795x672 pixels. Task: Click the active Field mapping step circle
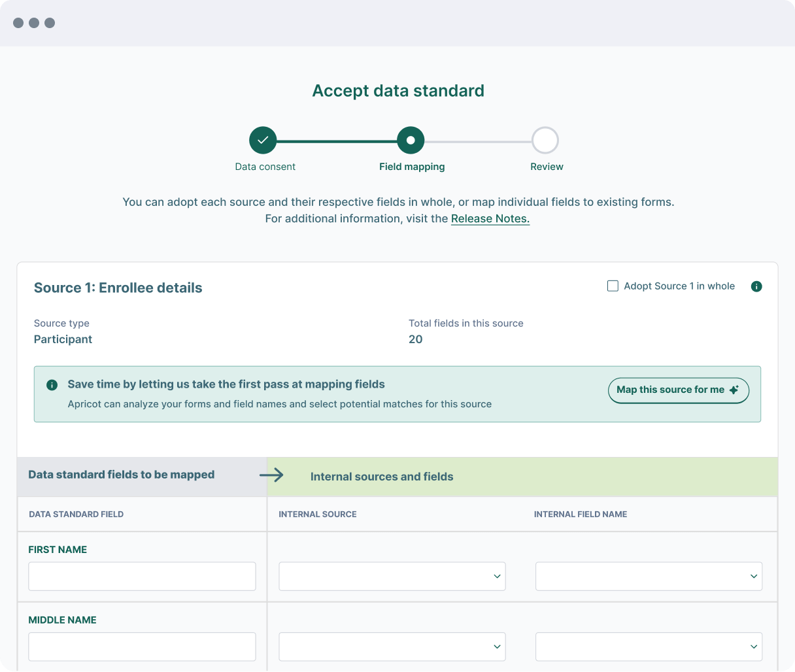coord(411,140)
